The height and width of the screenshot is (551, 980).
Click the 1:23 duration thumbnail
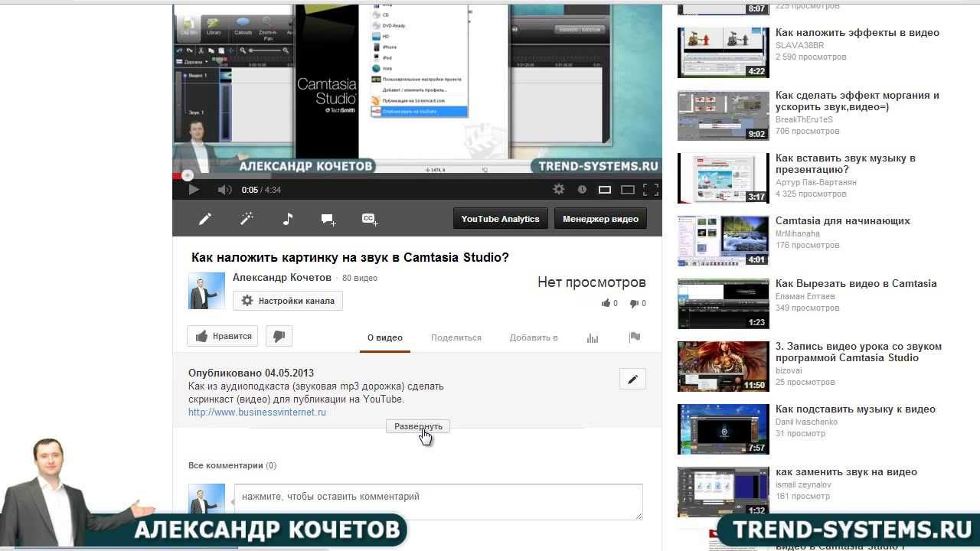pyautogui.click(x=724, y=303)
